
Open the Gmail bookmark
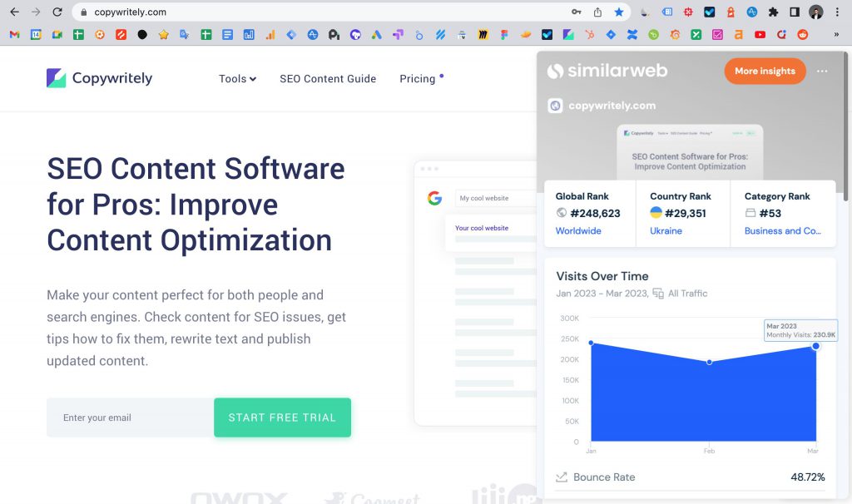pyautogui.click(x=15, y=35)
